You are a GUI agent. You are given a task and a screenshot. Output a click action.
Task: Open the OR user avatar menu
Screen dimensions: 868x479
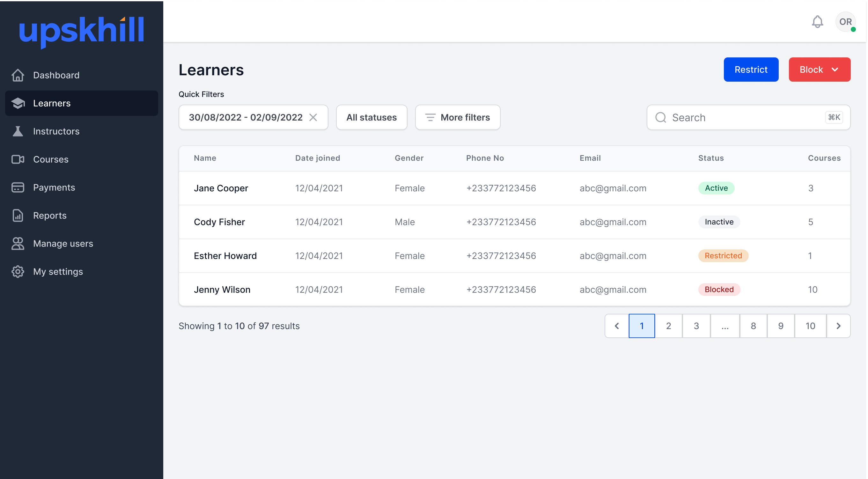point(845,22)
